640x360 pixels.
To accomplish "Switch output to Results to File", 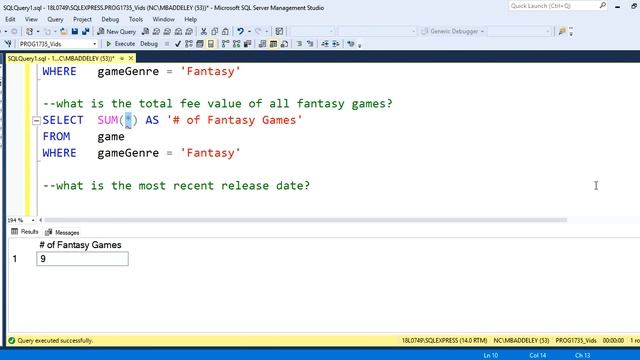I will (x=284, y=44).
